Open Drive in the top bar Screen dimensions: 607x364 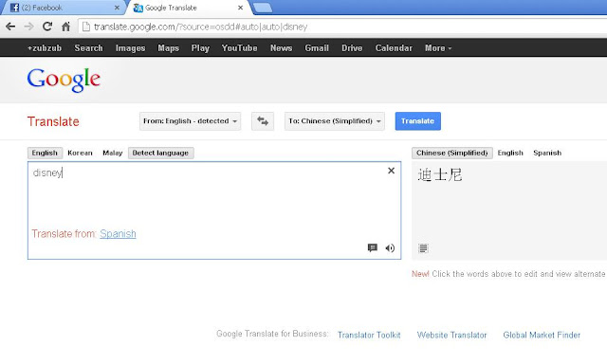[352, 48]
